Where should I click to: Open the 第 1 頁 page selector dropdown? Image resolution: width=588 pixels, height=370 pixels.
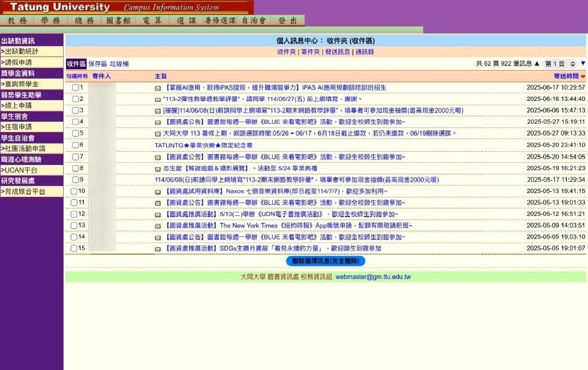click(560, 64)
